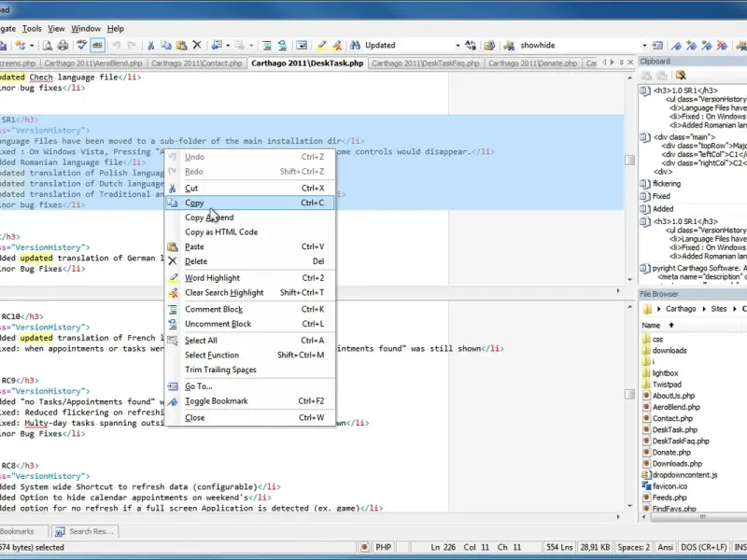Switch to Carthago 2011\DeskTaskFaq.php tab
The image size is (747, 560).
coord(426,63)
